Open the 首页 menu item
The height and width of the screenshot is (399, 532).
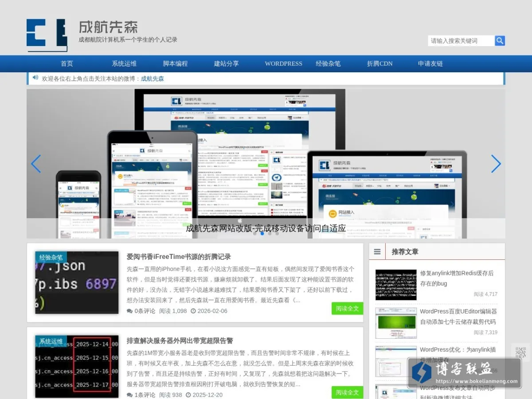(67, 63)
